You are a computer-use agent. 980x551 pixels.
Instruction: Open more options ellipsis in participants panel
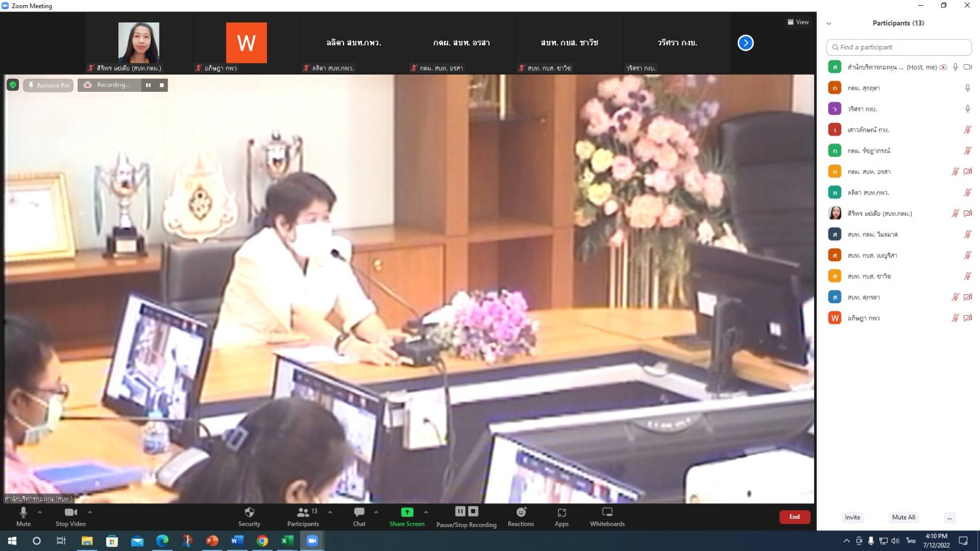click(x=950, y=517)
